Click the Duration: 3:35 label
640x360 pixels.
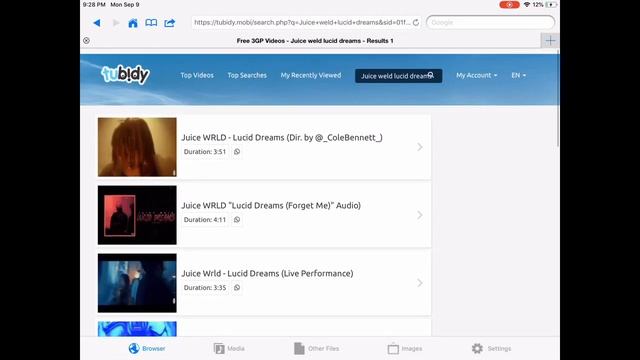click(x=204, y=287)
